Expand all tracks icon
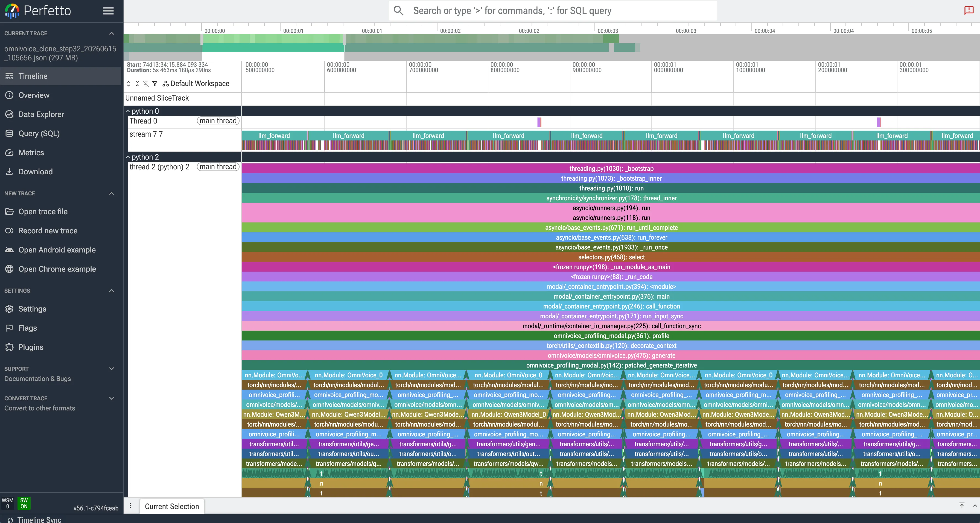The height and width of the screenshot is (523, 980). 129,84
